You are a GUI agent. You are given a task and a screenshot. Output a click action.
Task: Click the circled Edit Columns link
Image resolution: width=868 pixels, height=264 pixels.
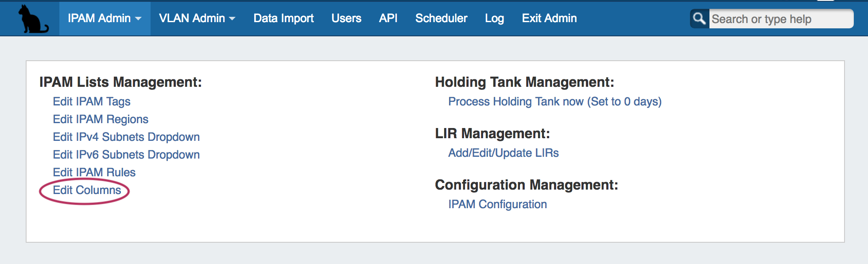point(87,190)
